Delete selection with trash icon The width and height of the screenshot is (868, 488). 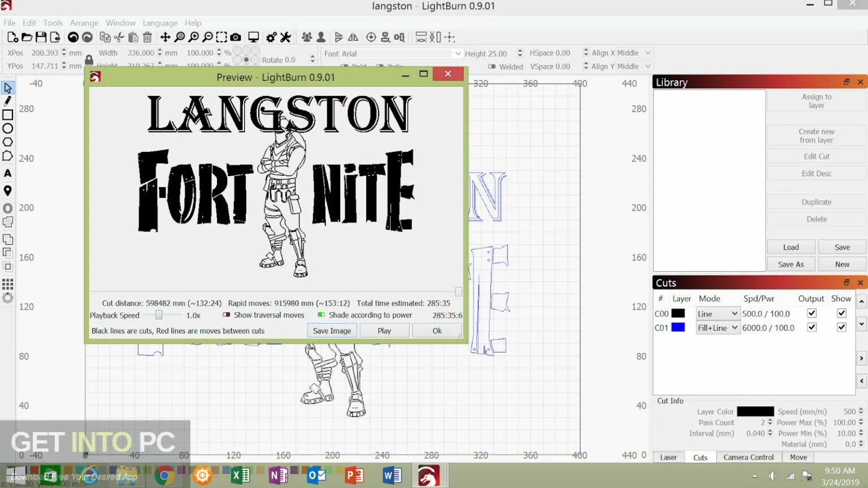147,37
